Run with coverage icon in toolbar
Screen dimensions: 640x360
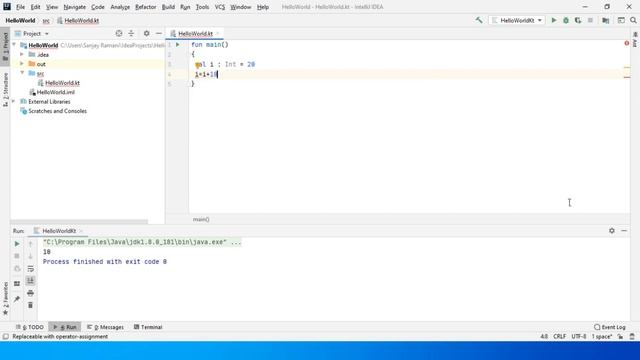[578, 20]
